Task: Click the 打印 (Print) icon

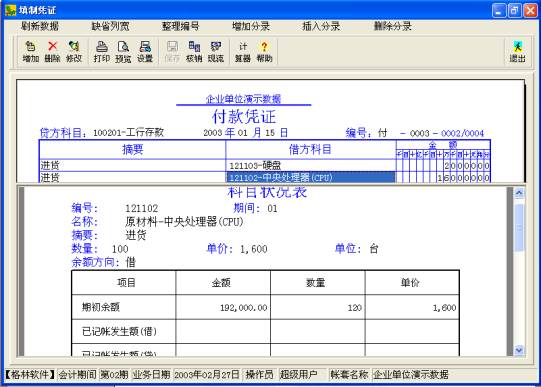Action: [x=102, y=51]
